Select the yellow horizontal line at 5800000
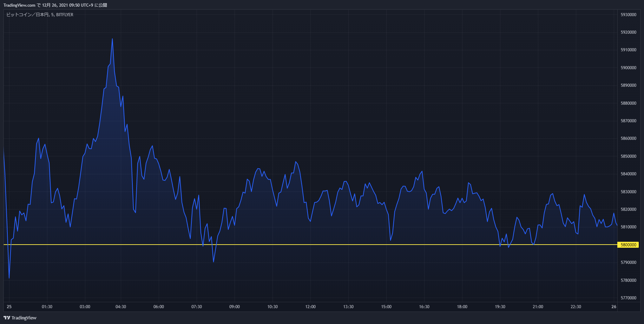 310,244
